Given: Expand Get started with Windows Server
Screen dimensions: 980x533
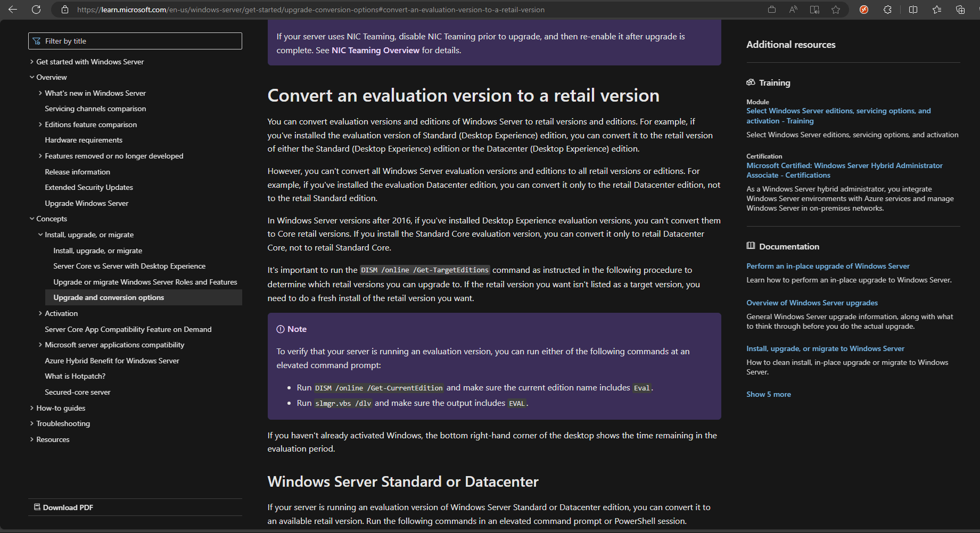Looking at the screenshot, I should point(32,62).
